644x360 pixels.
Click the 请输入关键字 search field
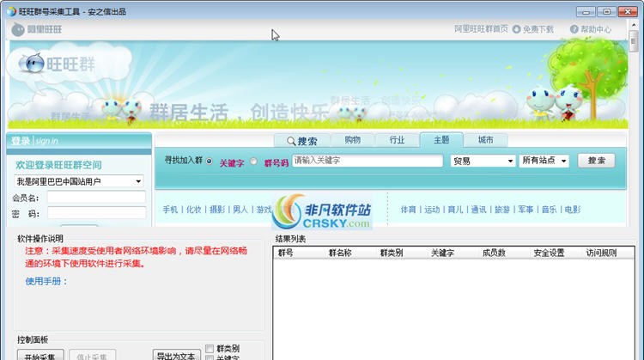pos(368,161)
